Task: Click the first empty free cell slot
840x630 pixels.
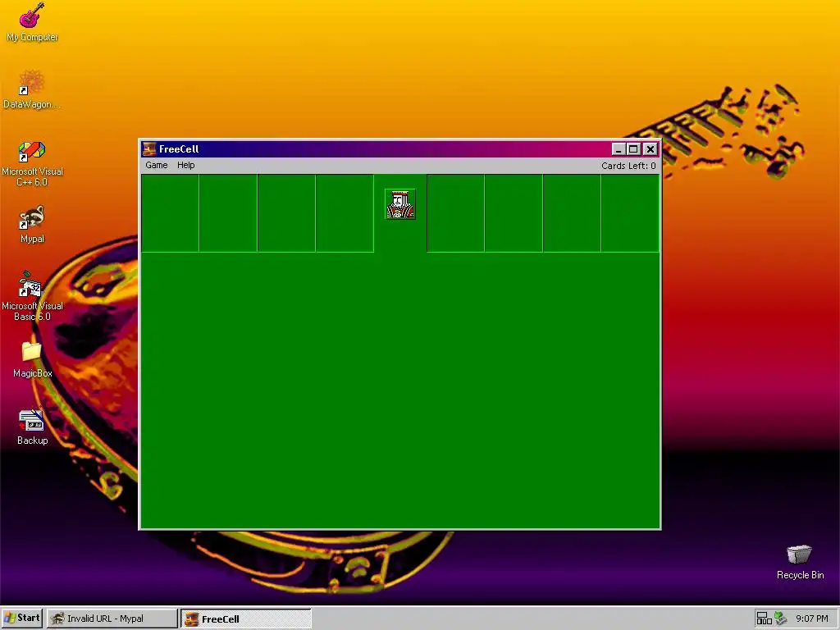Action: (x=170, y=212)
